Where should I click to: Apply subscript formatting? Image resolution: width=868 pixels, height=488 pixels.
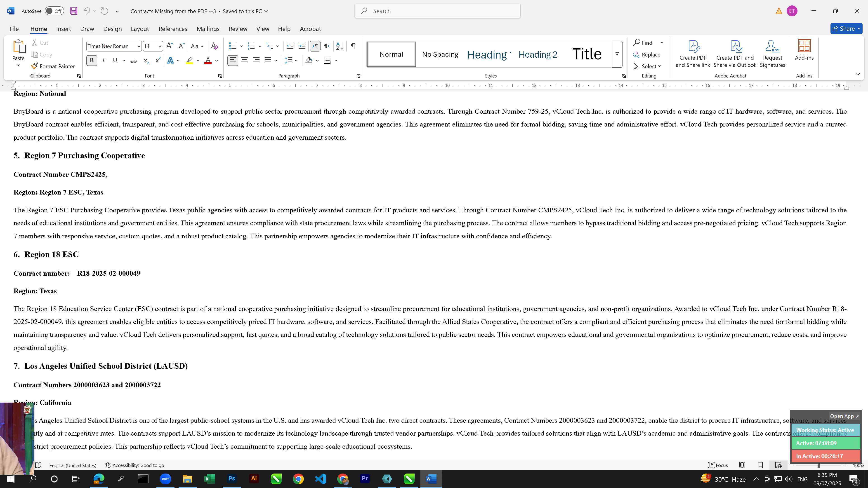(x=146, y=61)
